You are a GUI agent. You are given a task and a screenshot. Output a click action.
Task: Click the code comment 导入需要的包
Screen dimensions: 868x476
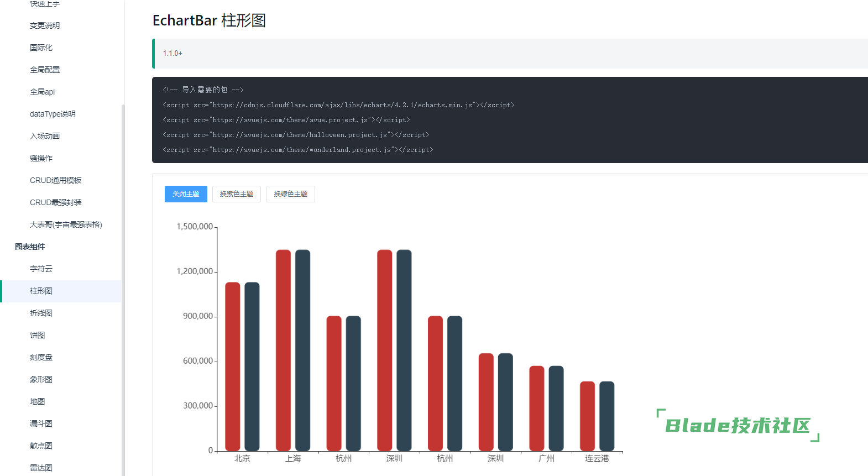(x=203, y=90)
